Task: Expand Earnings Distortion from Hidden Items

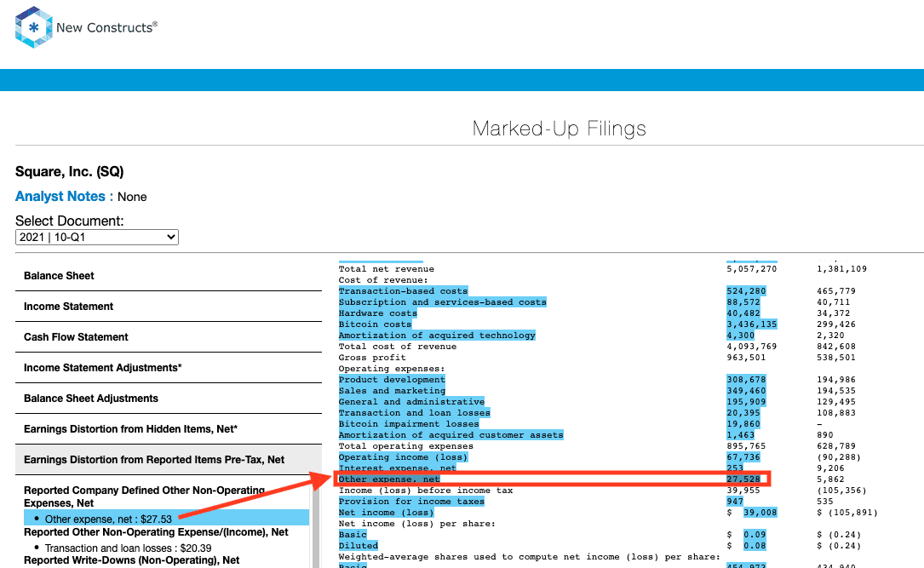Action: [169, 429]
